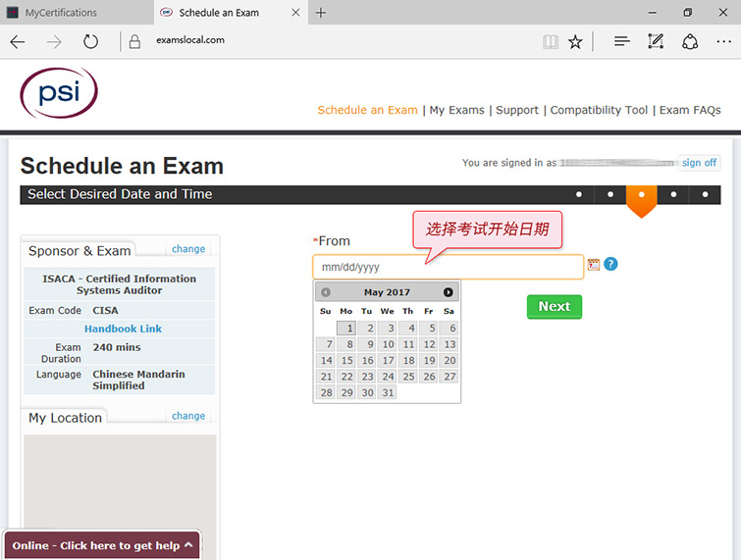Click the highlighted orange current step marker

point(641,201)
